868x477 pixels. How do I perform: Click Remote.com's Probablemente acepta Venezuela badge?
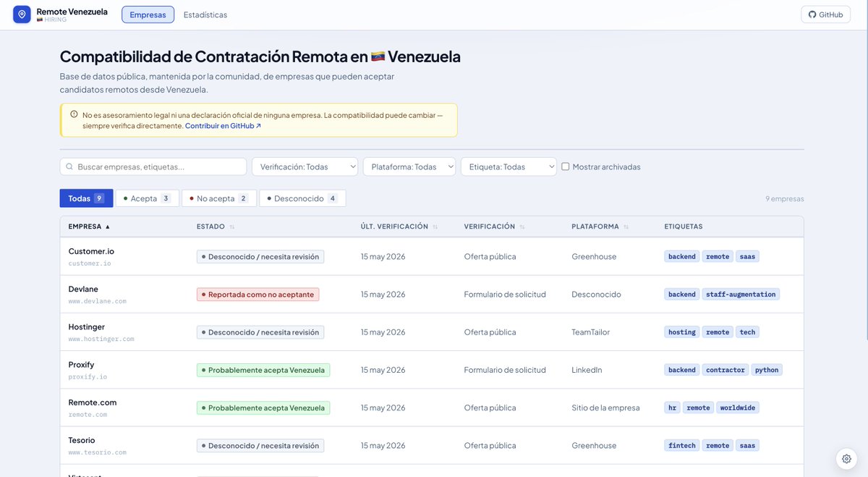click(x=263, y=408)
